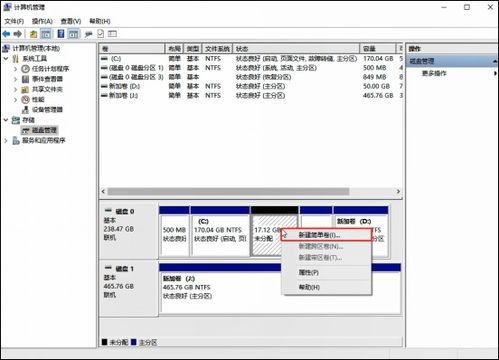Expand the 任务计划程序 Task Scheduler node
The image size is (499, 360).
pos(15,69)
